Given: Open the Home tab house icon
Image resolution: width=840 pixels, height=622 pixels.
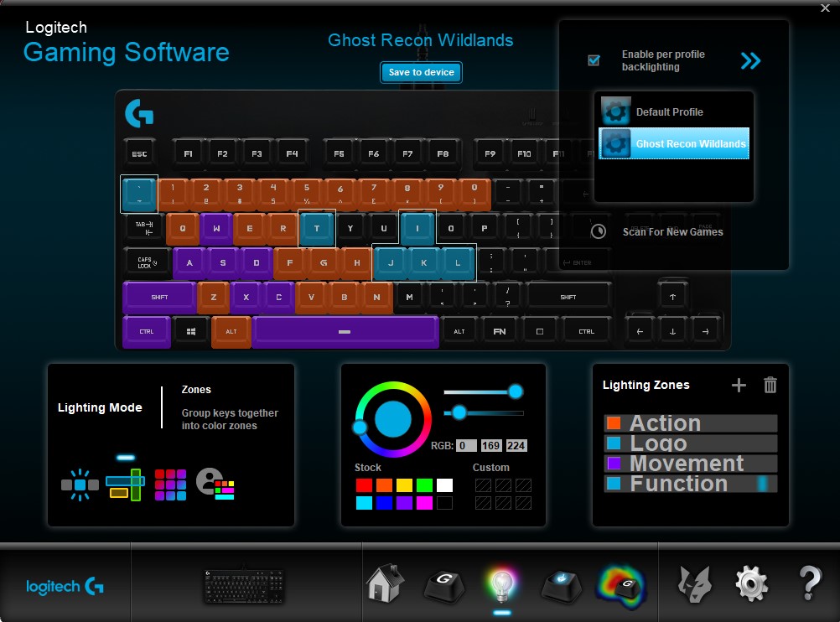Looking at the screenshot, I should [385, 583].
